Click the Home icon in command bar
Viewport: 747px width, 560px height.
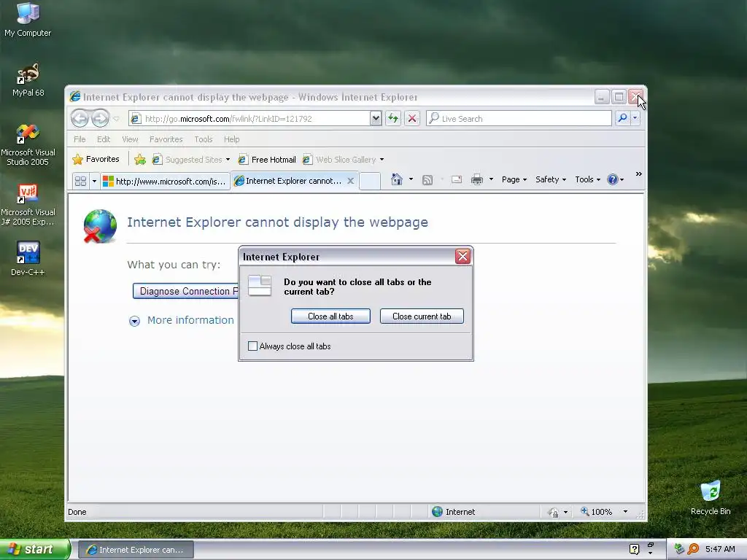396,179
